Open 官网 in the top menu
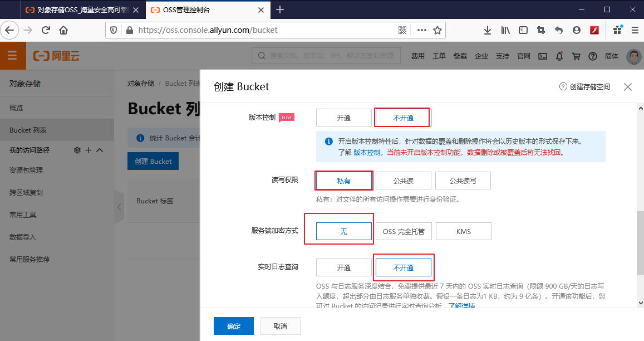Screen dimensions: 644x341 coord(524,56)
